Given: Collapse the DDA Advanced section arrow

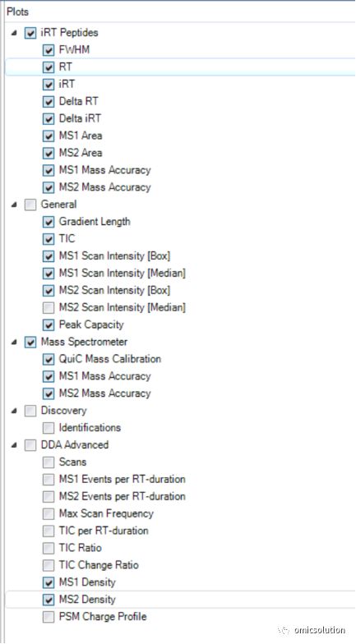Looking at the screenshot, I should tap(15, 445).
